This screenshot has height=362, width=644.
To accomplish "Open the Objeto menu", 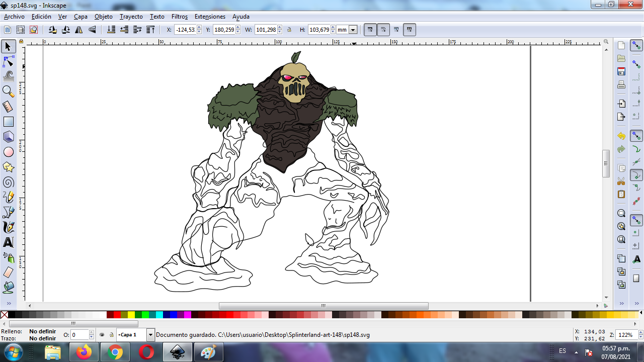I will pos(104,17).
